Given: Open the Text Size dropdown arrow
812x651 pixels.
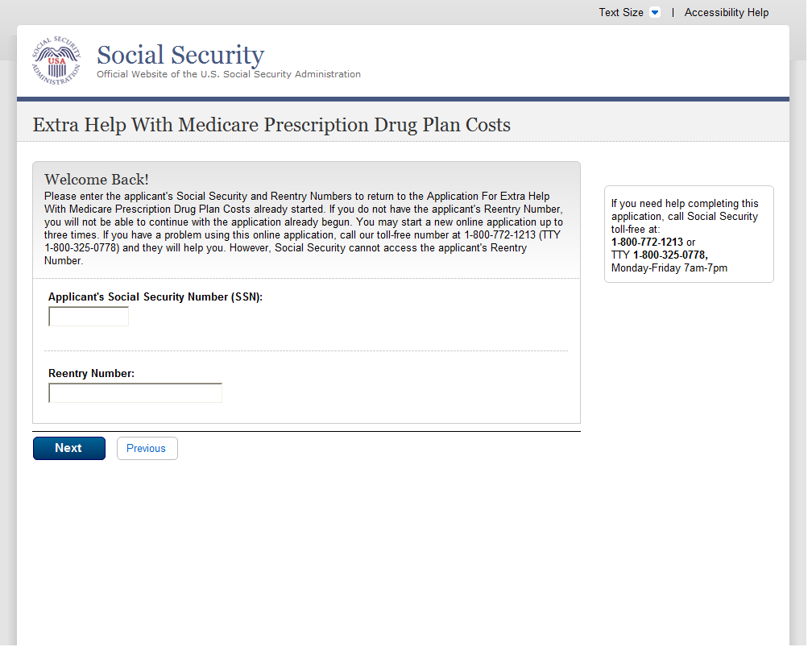Looking at the screenshot, I should pyautogui.click(x=654, y=13).
